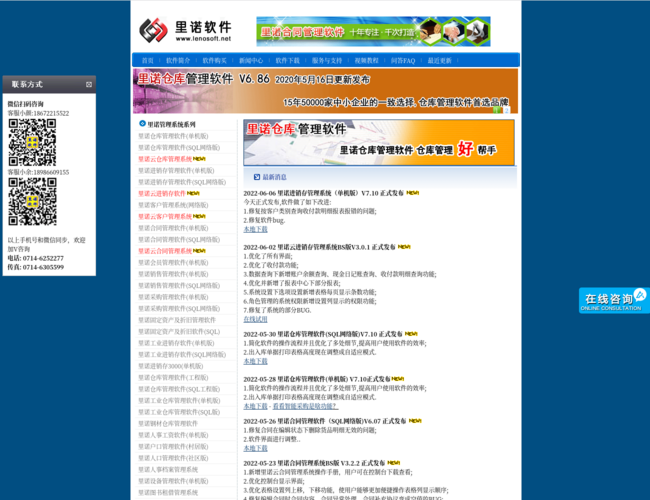Click the 里诺仓库管理软件 好帮手 banner image

pos(379,143)
